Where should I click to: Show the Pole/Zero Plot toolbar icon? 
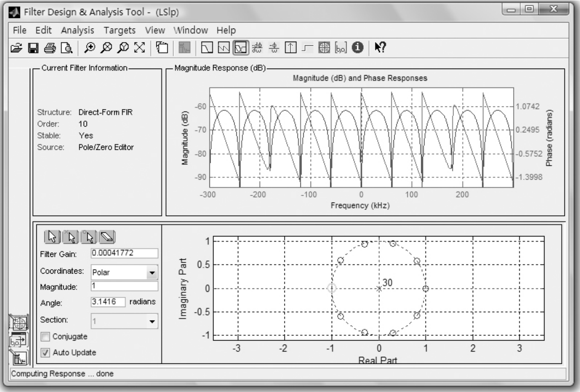pos(324,48)
